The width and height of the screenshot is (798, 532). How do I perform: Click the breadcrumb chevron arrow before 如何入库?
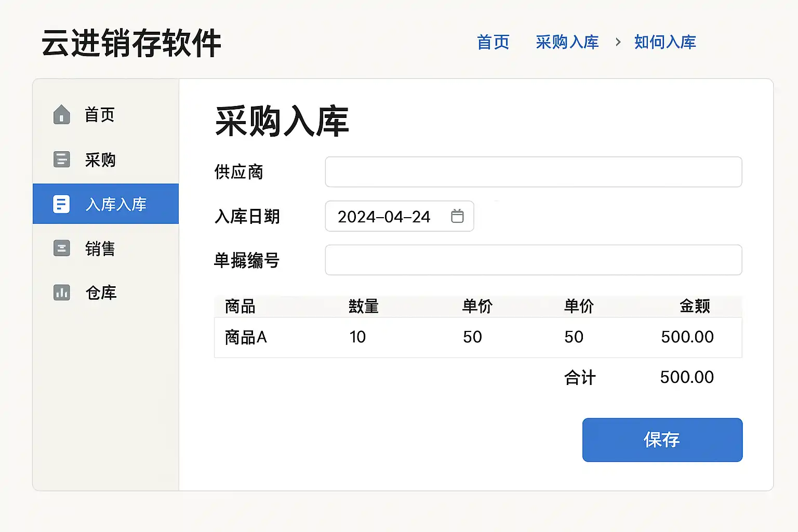[x=618, y=42]
